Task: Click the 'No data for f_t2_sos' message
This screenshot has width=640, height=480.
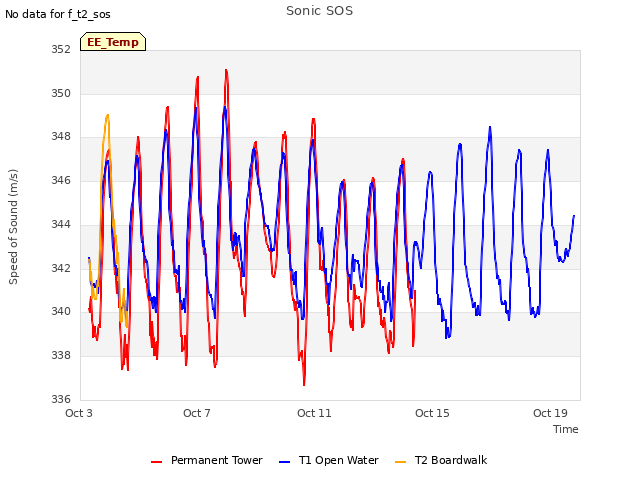Action: [58, 14]
